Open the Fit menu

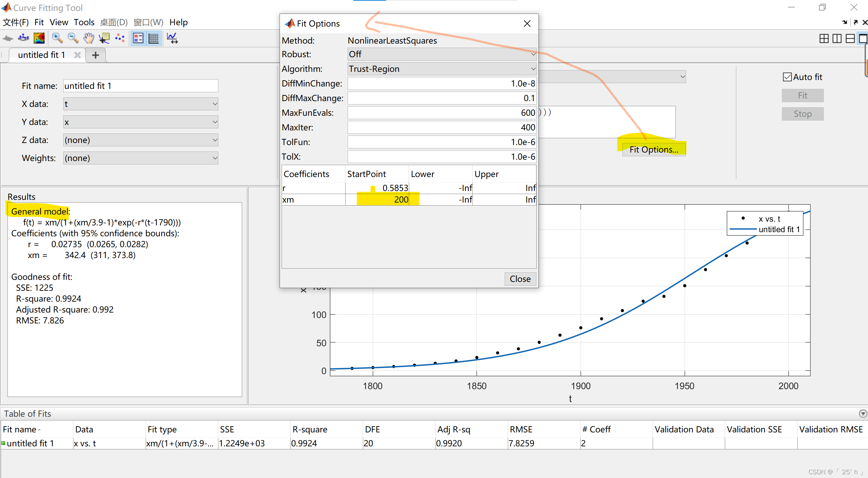click(x=39, y=22)
